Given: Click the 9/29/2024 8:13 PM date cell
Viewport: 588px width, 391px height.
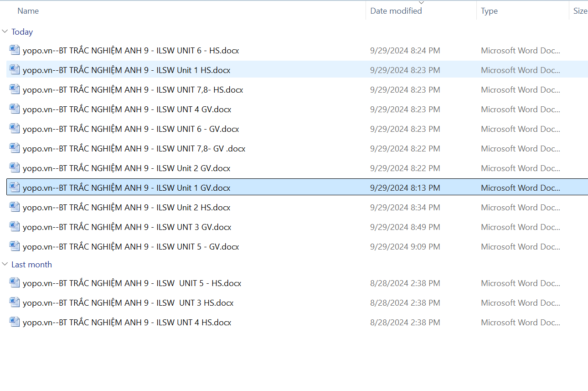Looking at the screenshot, I should click(405, 188).
